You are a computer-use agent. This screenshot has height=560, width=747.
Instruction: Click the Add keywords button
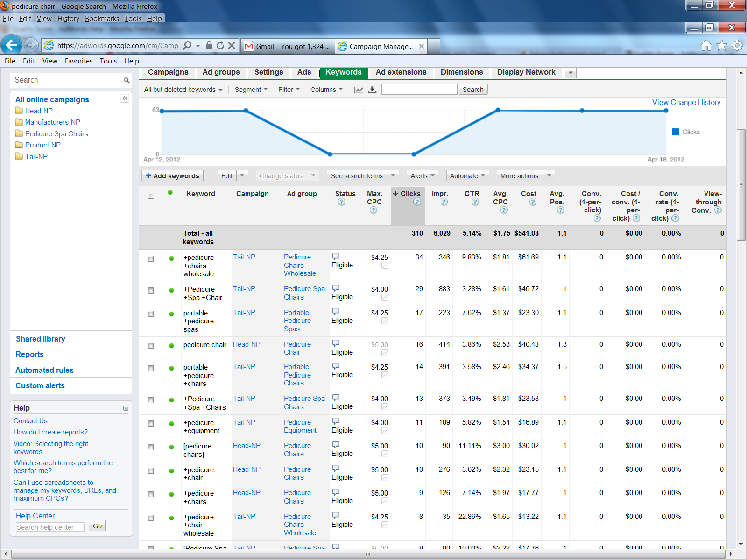(172, 176)
